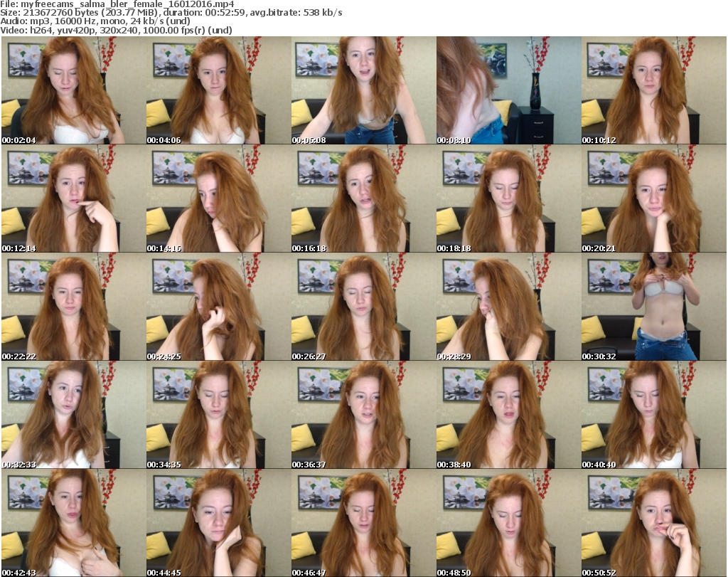The height and width of the screenshot is (577, 728).
Task: Open the 00:44:45 thumbnail
Action: 219,523
